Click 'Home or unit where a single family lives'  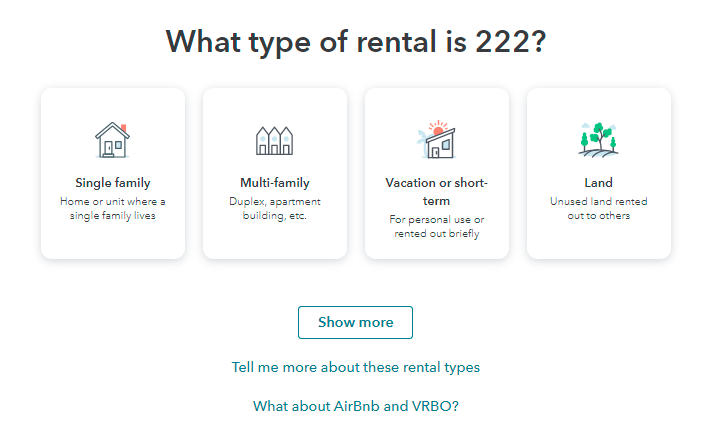[113, 208]
